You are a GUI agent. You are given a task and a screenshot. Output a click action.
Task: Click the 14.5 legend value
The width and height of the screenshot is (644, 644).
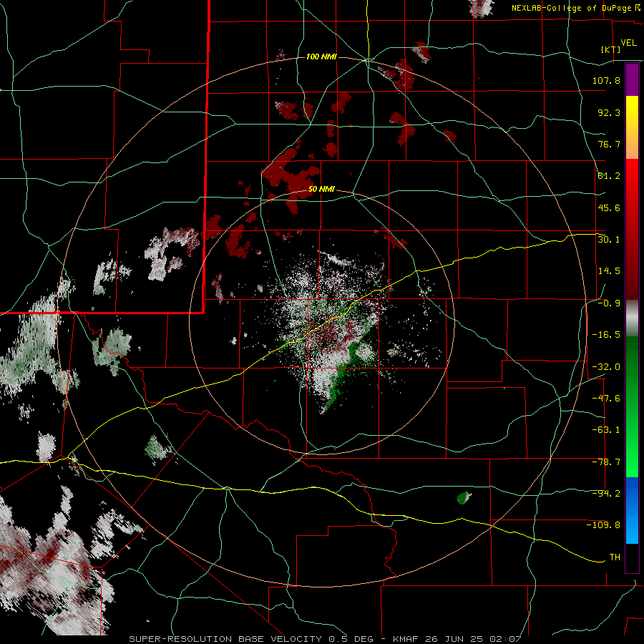click(x=609, y=271)
